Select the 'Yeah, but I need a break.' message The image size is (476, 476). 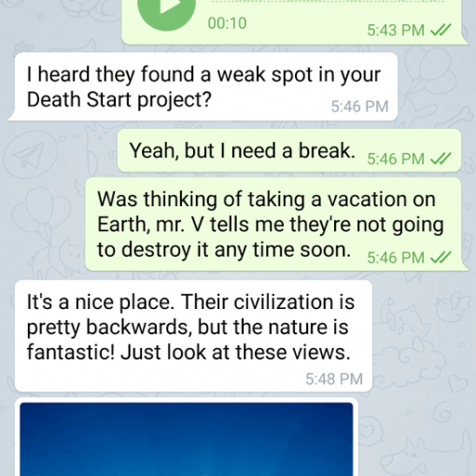289,150
